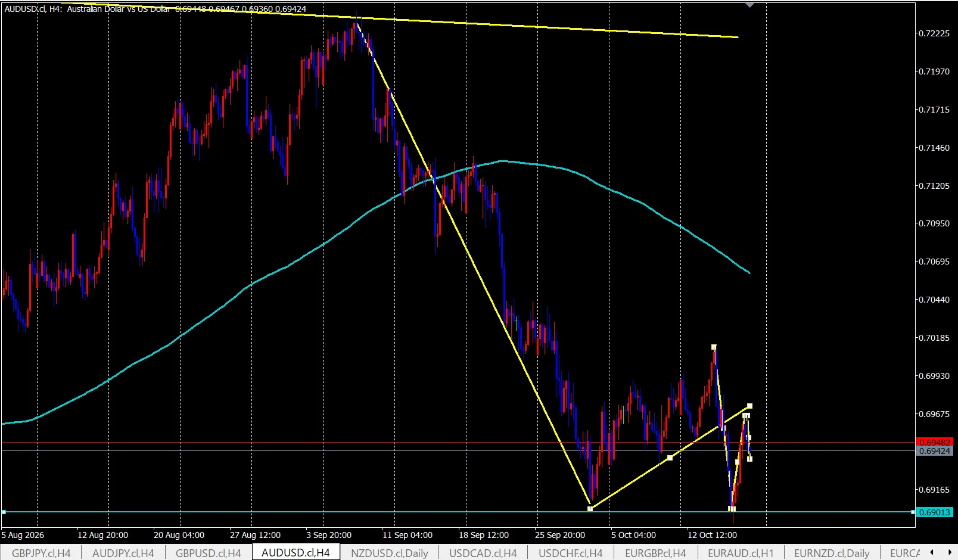Screen dimensions: 958x560
Task: Click the 0.72225 price scale value
Action: 934,33
